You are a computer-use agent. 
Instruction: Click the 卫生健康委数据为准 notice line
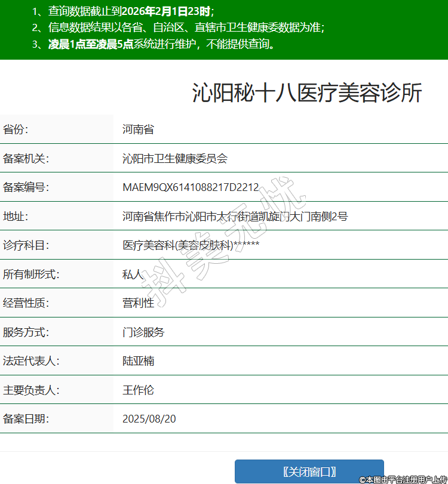[178, 27]
